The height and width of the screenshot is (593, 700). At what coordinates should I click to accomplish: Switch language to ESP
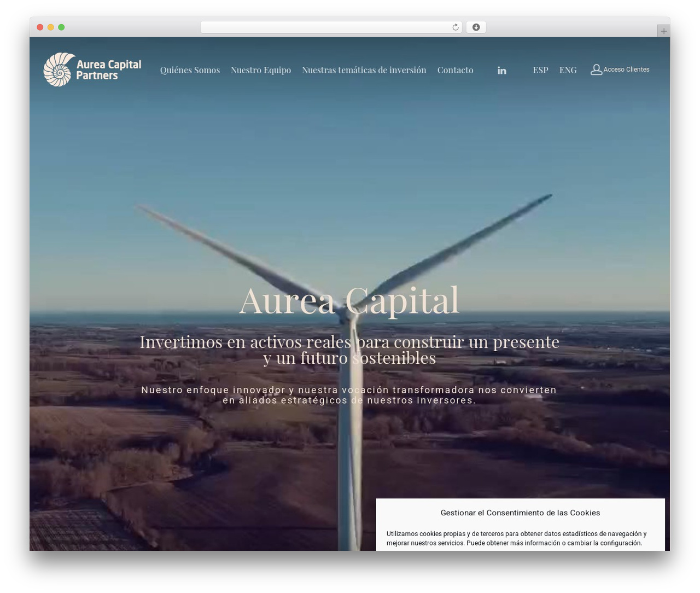540,70
